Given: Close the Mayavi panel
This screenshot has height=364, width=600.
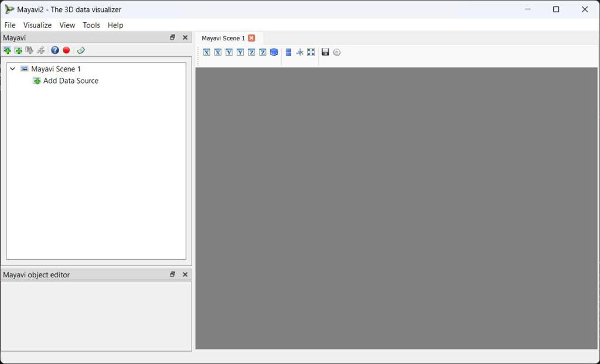Looking at the screenshot, I should pos(185,37).
